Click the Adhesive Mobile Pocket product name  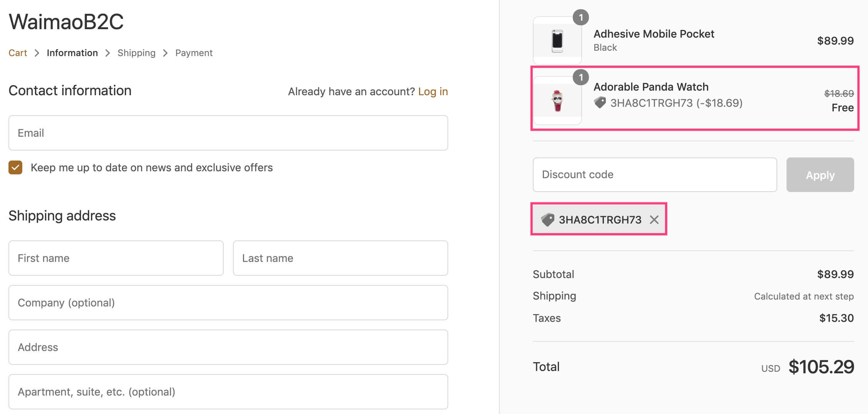click(653, 34)
